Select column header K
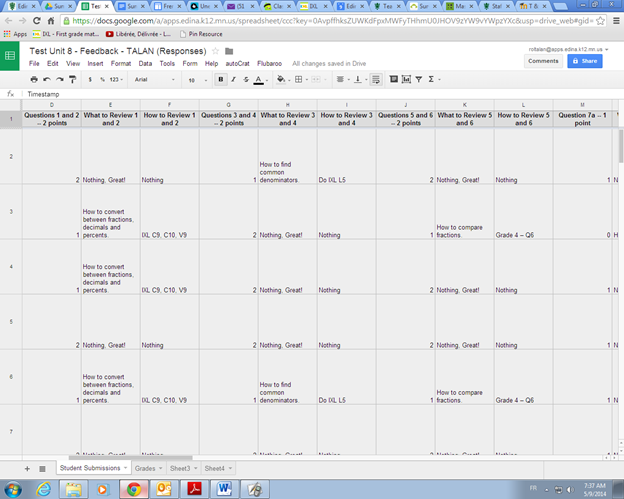 point(464,105)
